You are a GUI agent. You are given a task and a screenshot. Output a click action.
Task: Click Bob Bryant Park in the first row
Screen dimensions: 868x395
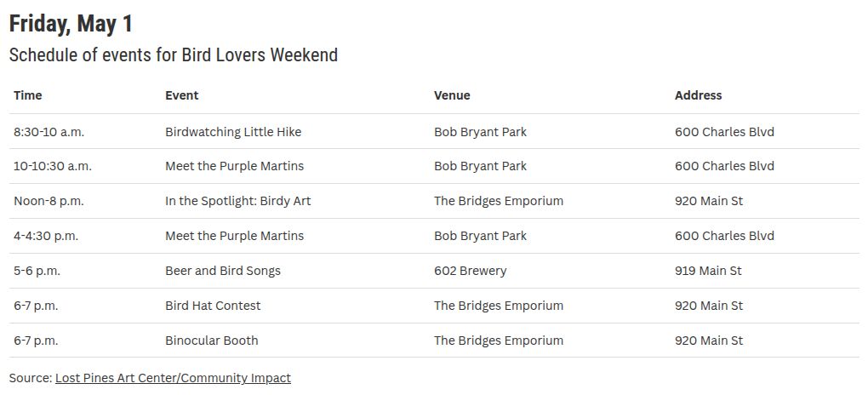coord(480,132)
